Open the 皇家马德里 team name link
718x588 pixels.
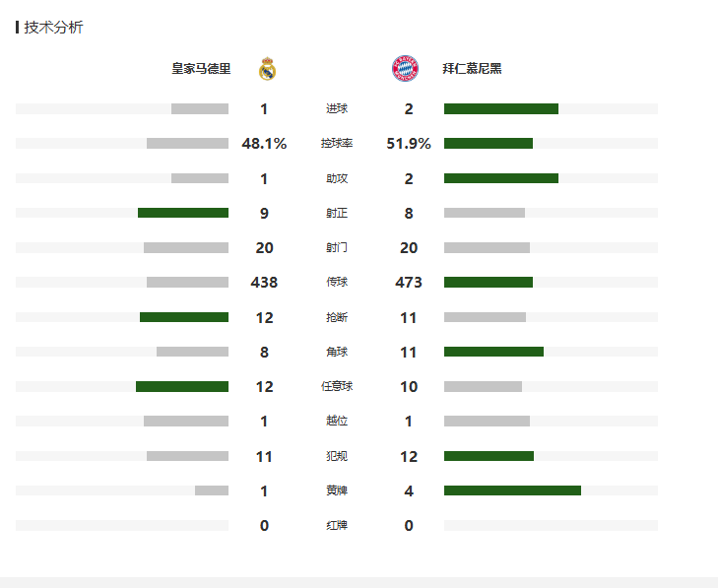[x=201, y=69]
